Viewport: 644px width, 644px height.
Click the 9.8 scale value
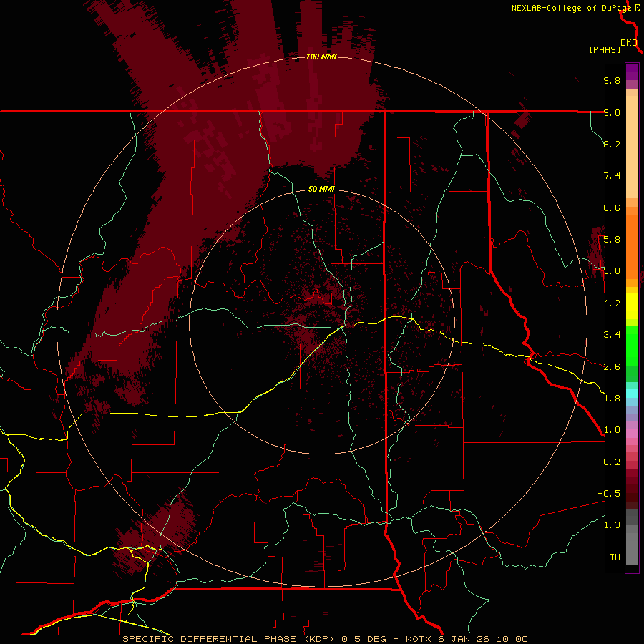(x=612, y=80)
